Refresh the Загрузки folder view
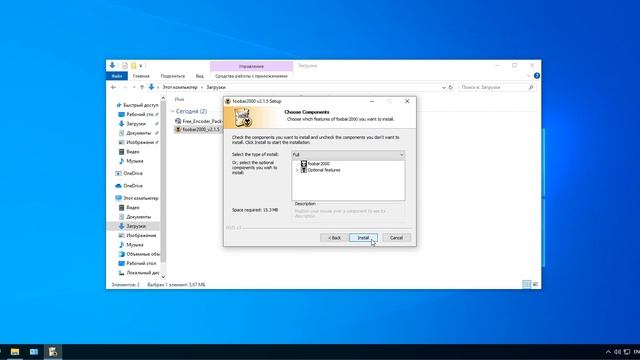640x360 pixels. click(x=451, y=87)
